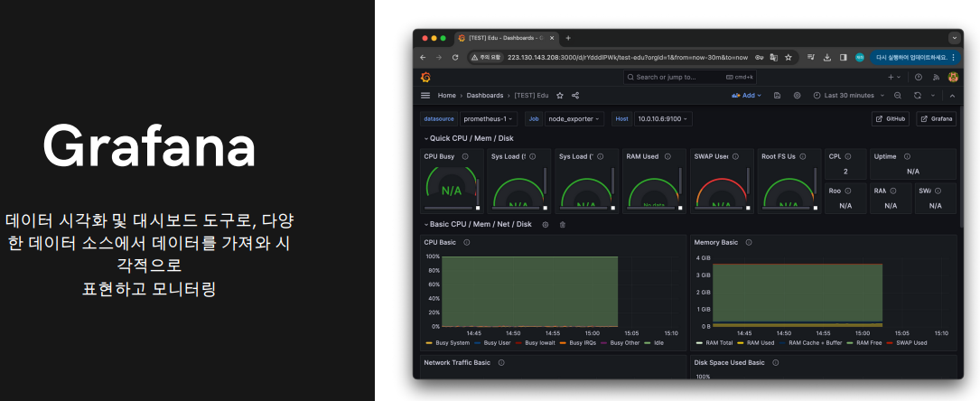Click the browser relaunch to update button

point(914,58)
